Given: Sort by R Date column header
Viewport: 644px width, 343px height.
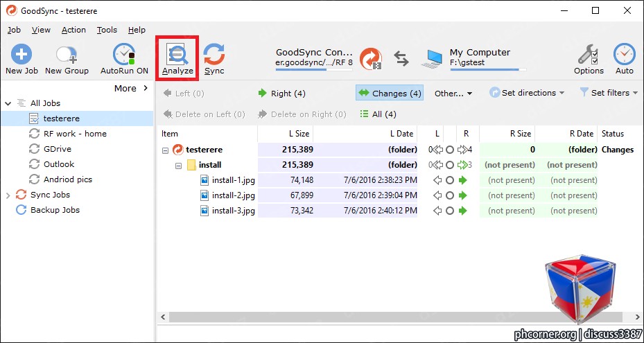Looking at the screenshot, I should 566,134.
